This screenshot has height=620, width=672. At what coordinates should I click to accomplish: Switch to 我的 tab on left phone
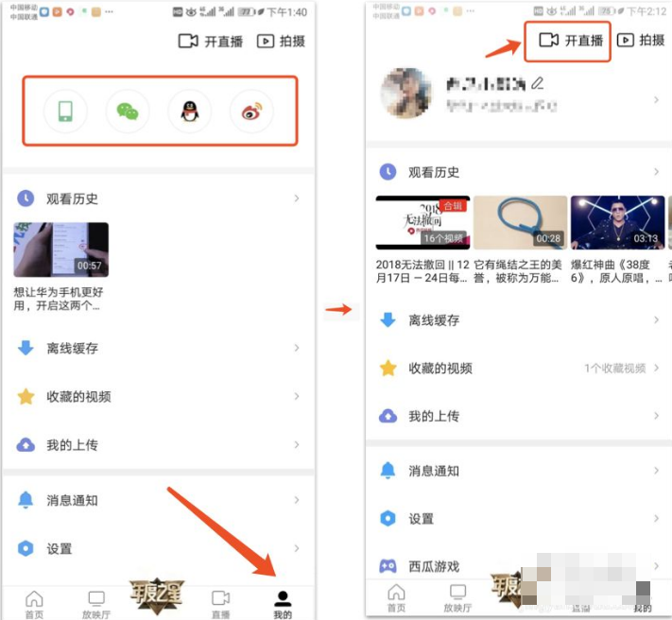[x=282, y=603]
